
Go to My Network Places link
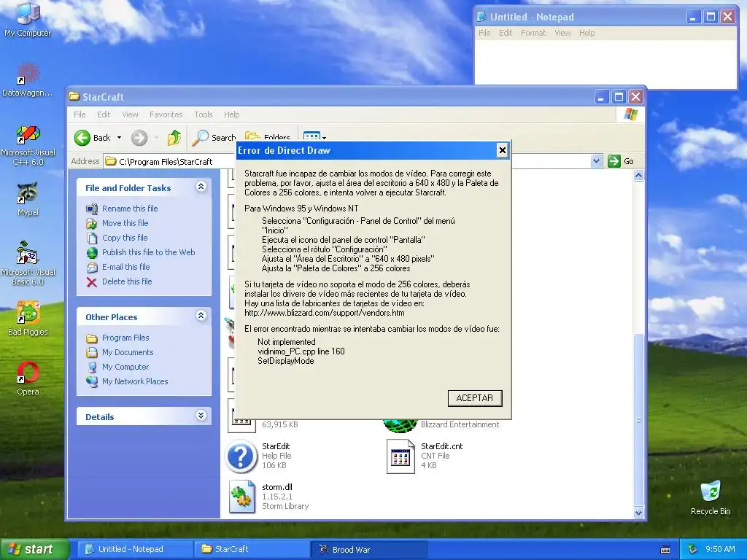tap(135, 381)
